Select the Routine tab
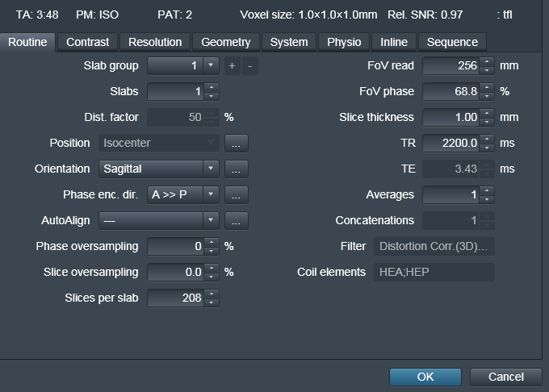The image size is (549, 392). click(27, 42)
